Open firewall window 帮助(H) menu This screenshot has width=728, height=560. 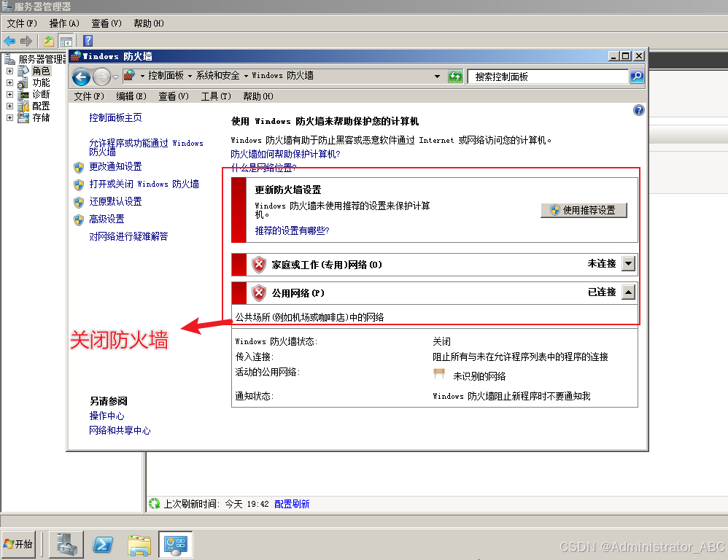click(258, 96)
